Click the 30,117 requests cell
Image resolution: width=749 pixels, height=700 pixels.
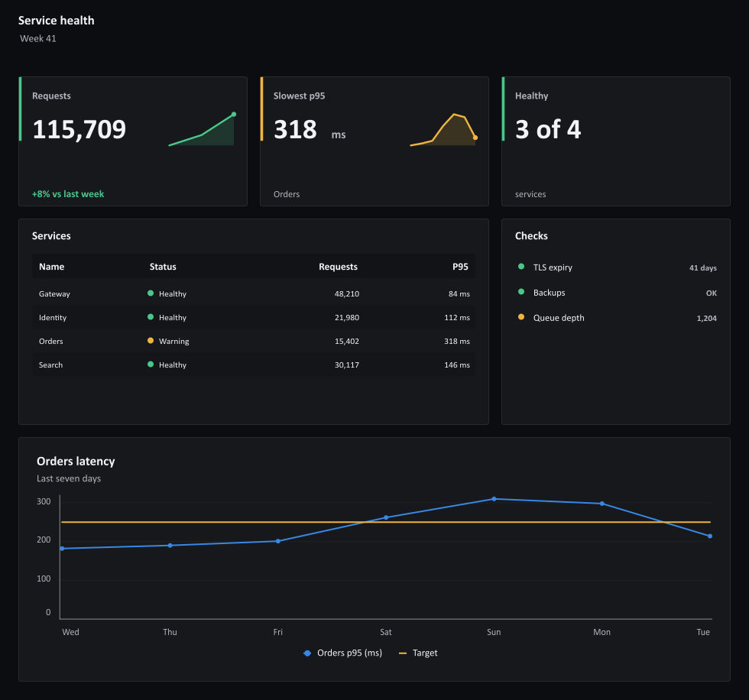[347, 365]
